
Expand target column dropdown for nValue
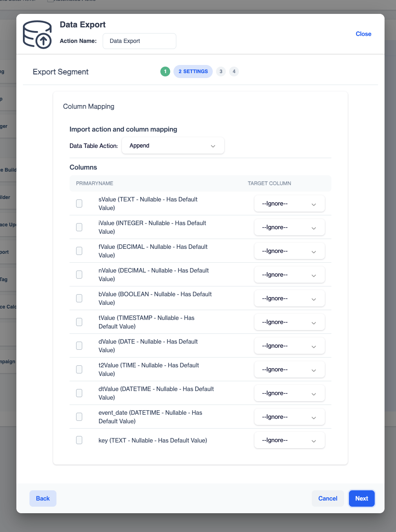[290, 275]
